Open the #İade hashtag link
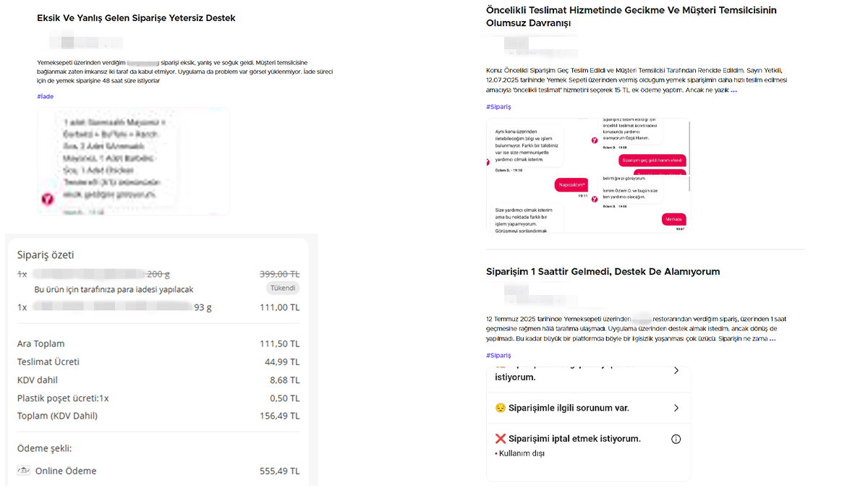868x488 pixels. [x=45, y=96]
